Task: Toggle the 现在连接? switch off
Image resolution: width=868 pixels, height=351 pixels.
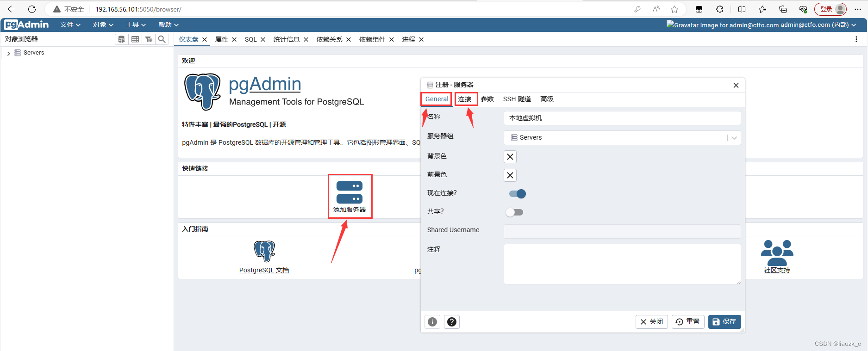Action: coord(517,194)
